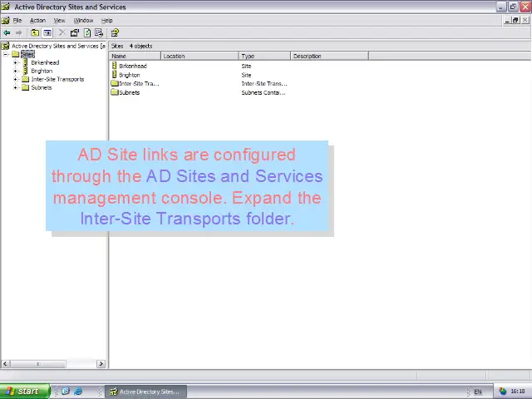
Task: Click the Back arrow toolbar icon
Action: [x=7, y=32]
